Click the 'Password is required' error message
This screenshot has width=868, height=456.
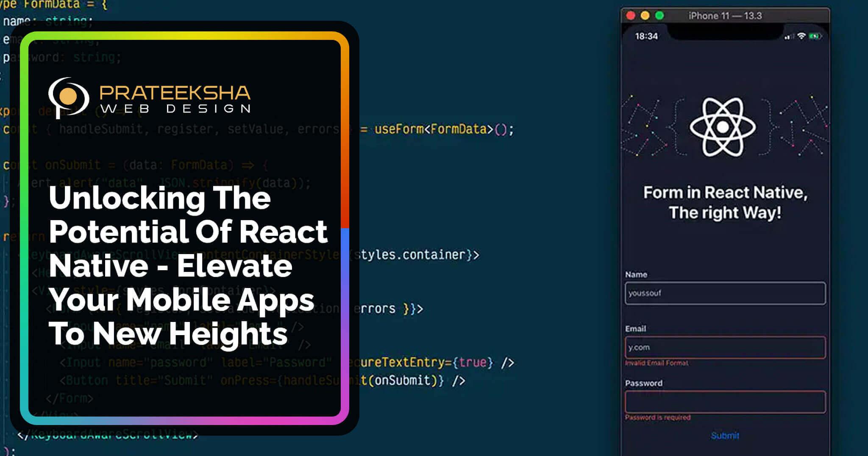tap(658, 417)
